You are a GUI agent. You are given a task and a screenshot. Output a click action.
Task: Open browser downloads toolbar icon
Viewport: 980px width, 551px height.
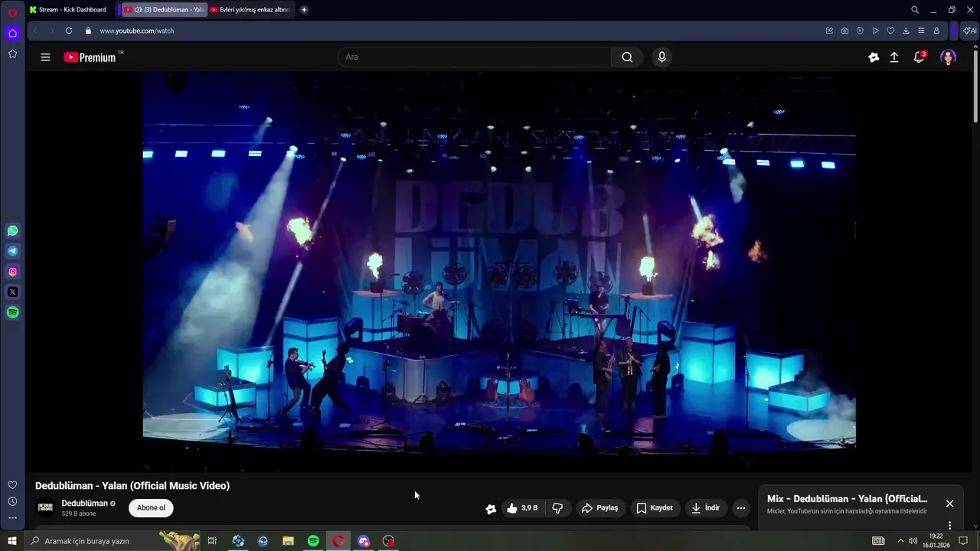point(906,31)
